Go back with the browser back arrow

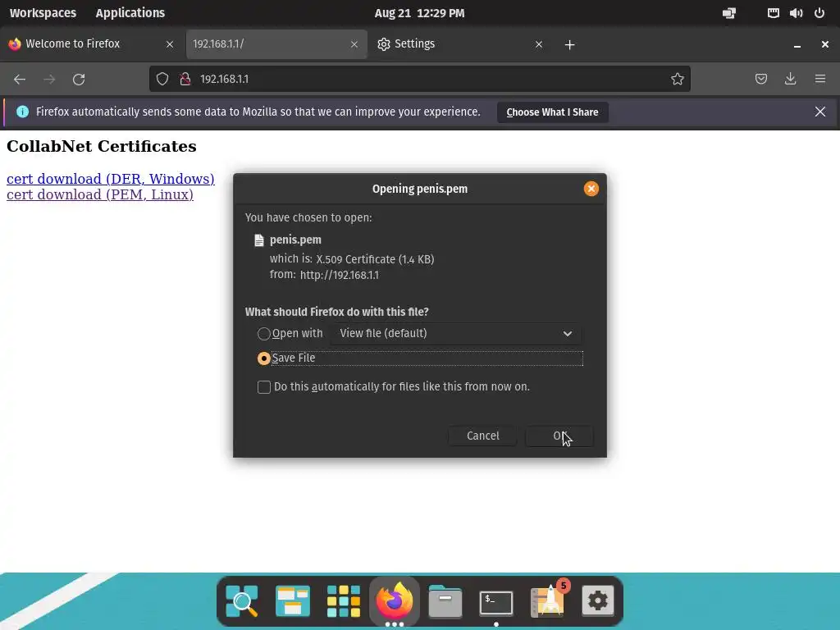[20, 80]
